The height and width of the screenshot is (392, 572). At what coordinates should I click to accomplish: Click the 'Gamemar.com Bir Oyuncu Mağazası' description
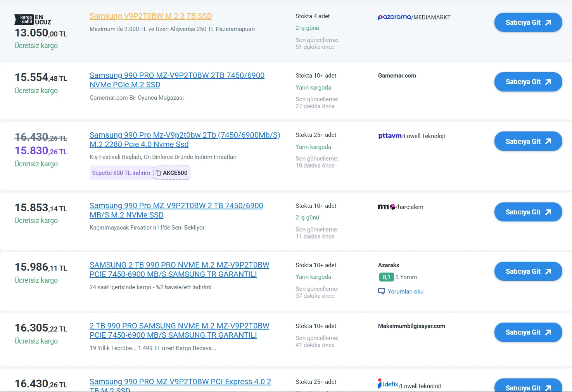pos(137,98)
